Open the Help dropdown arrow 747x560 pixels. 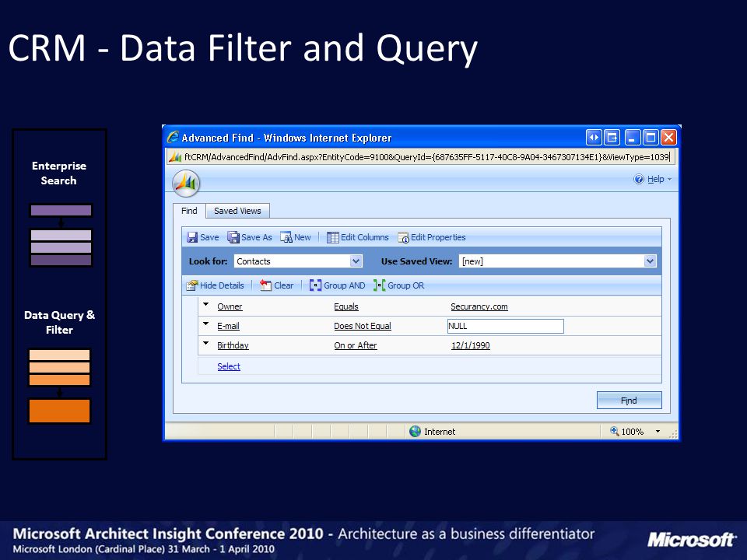click(669, 180)
